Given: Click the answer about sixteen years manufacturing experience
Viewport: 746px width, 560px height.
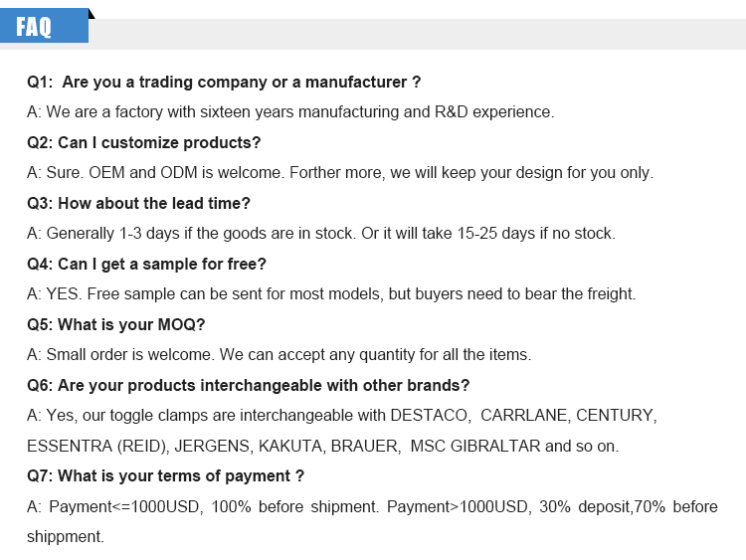Looking at the screenshot, I should (x=290, y=111).
